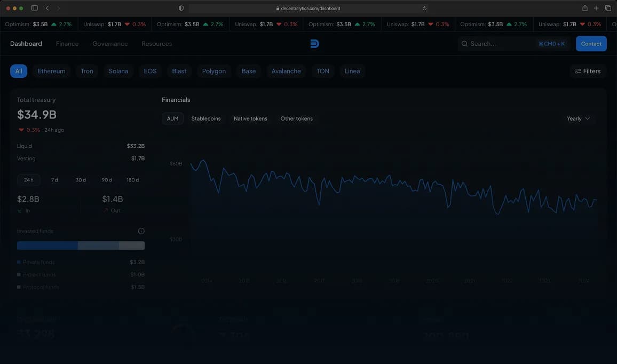This screenshot has width=617, height=364.
Task: Select the Native tokens filter
Action: pos(250,118)
